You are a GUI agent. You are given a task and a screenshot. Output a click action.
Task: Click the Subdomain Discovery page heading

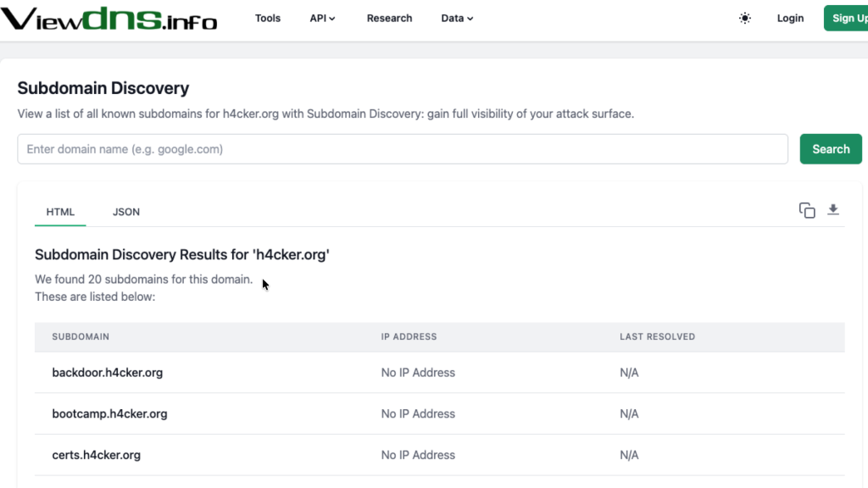tap(103, 88)
